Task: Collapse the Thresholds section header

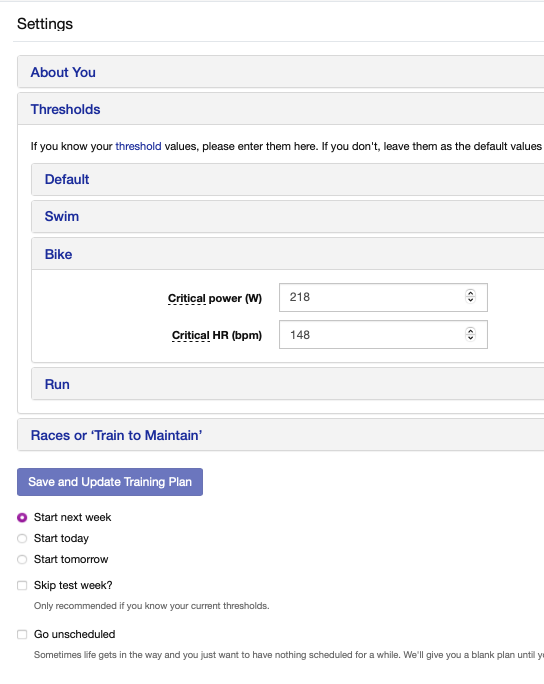Action: pos(281,109)
